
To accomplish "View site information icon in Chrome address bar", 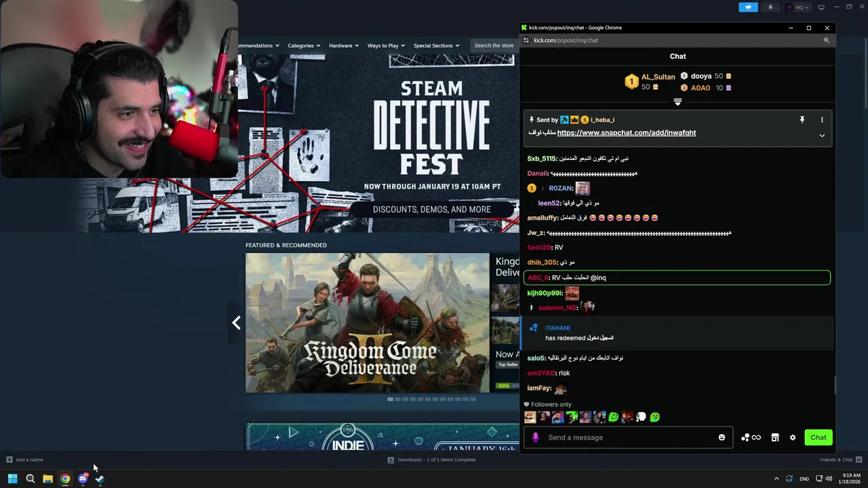I will (x=526, y=40).
